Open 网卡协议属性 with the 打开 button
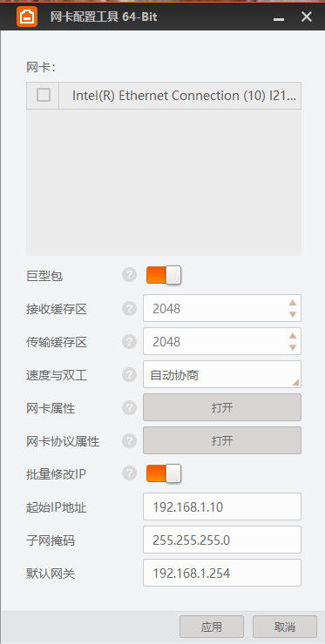325x644 pixels. [x=222, y=440]
